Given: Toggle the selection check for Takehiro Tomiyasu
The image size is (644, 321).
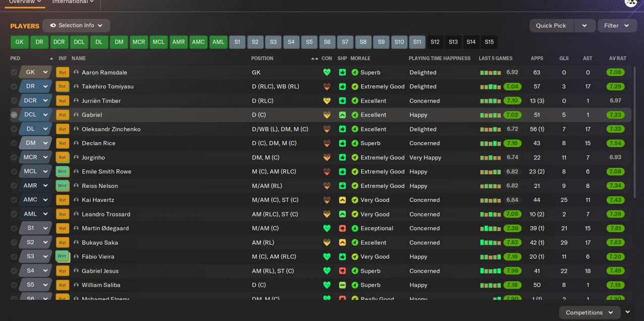Looking at the screenshot, I should pyautogui.click(x=14, y=86).
